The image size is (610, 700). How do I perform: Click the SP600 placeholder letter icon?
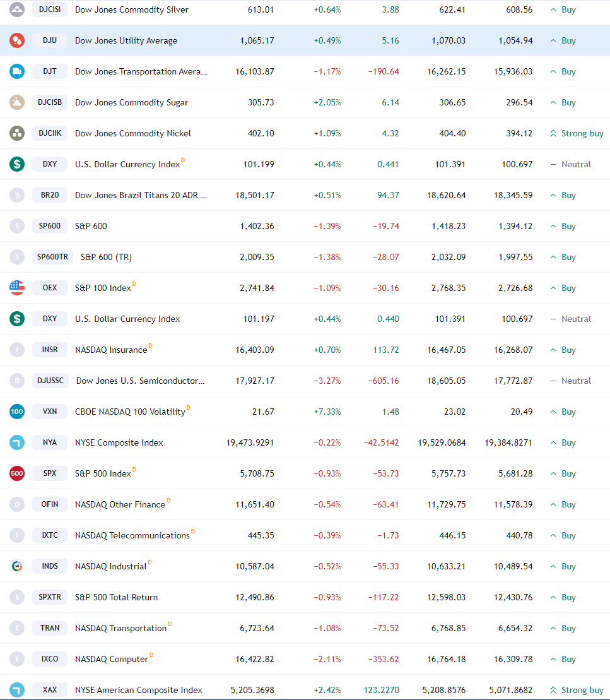[17, 226]
